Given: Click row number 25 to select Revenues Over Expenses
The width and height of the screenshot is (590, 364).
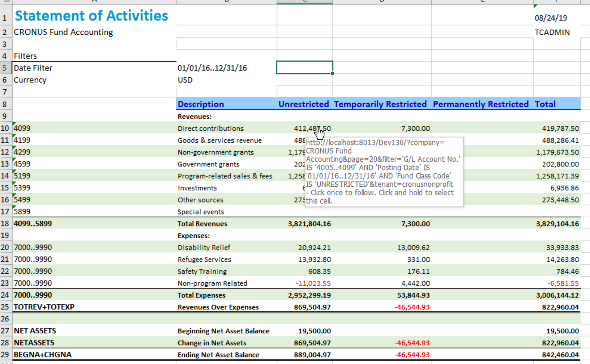Looking at the screenshot, I should coord(5,307).
